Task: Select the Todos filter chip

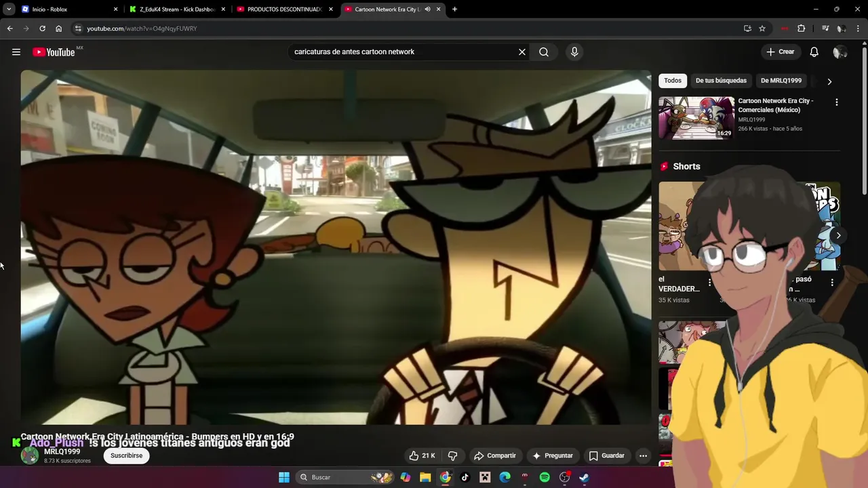Action: click(673, 81)
